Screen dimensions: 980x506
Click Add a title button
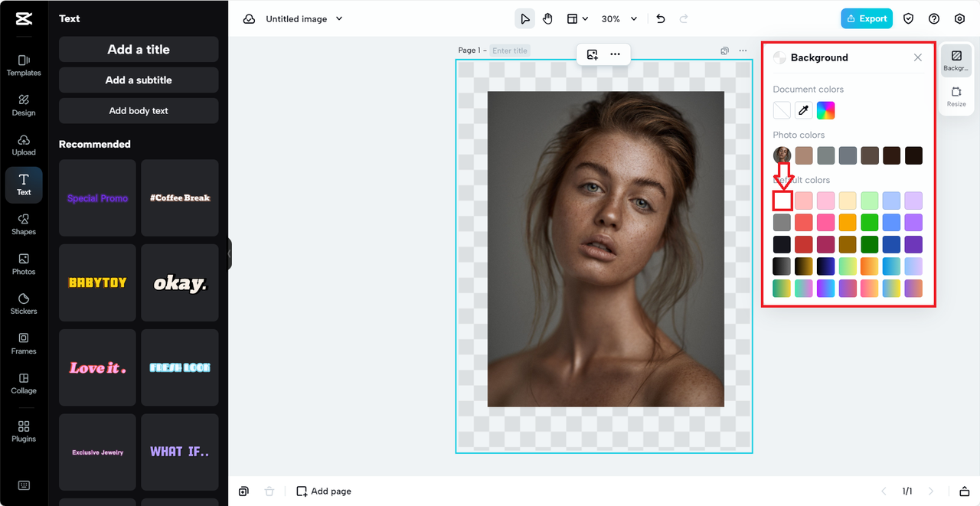click(x=139, y=50)
